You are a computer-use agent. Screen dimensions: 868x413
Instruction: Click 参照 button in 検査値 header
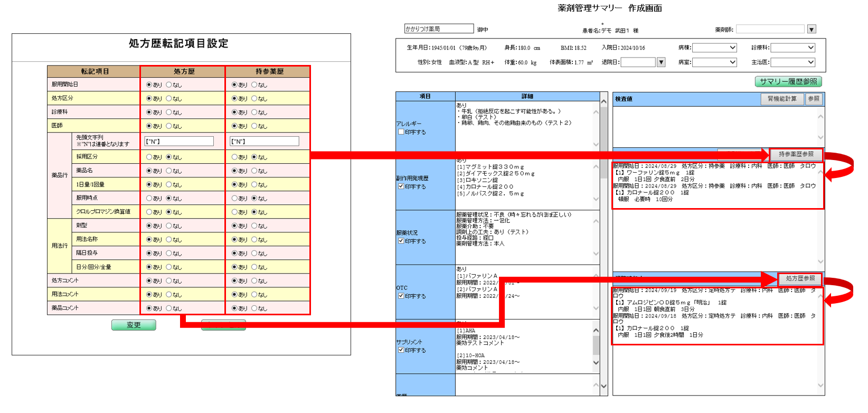814,99
